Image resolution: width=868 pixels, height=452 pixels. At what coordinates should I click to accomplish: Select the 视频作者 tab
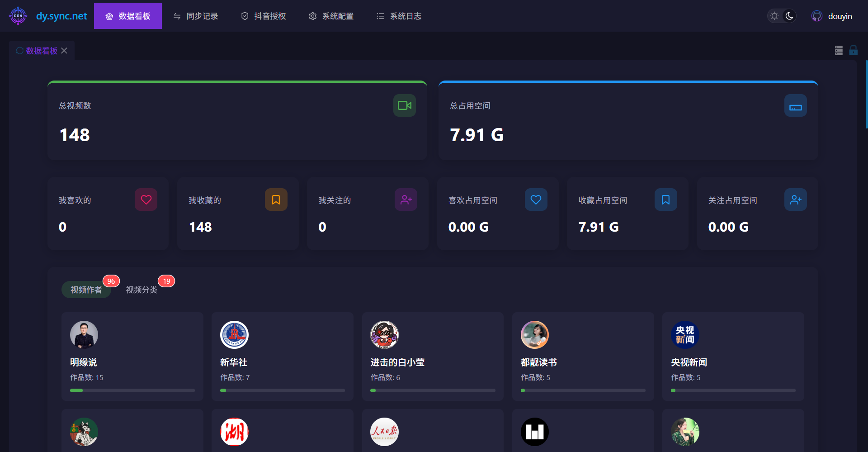pos(86,290)
